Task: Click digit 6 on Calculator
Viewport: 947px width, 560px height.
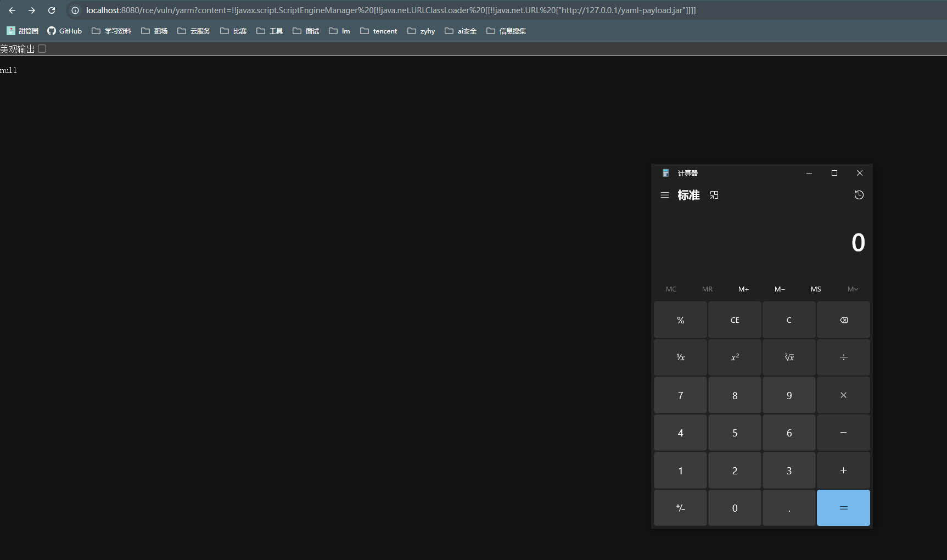Action: [x=789, y=433]
